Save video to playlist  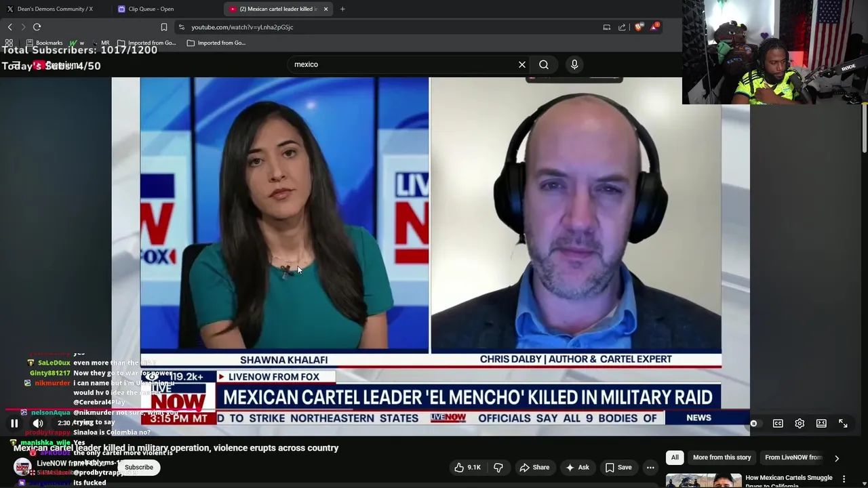pos(618,467)
